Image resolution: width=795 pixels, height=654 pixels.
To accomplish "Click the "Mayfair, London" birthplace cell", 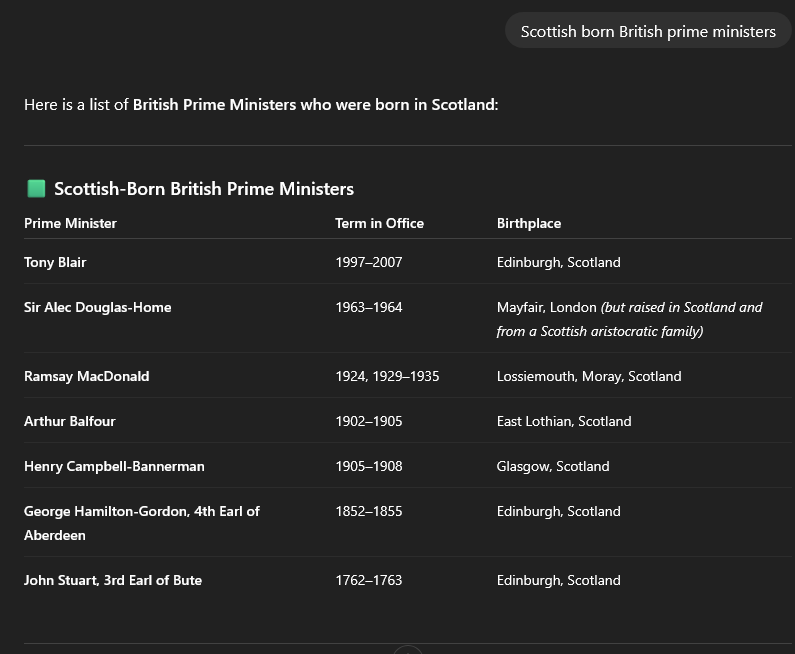I will (629, 319).
